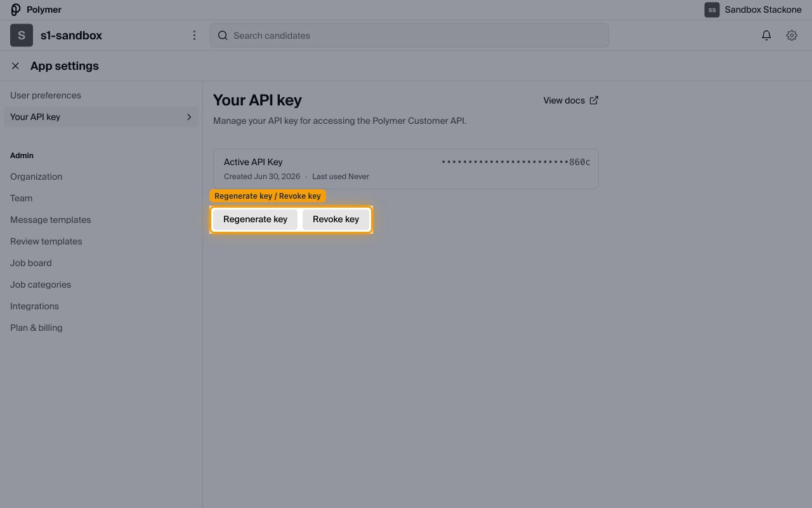This screenshot has width=812, height=508.
Task: Click the Polymer logo icon
Action: [16, 10]
